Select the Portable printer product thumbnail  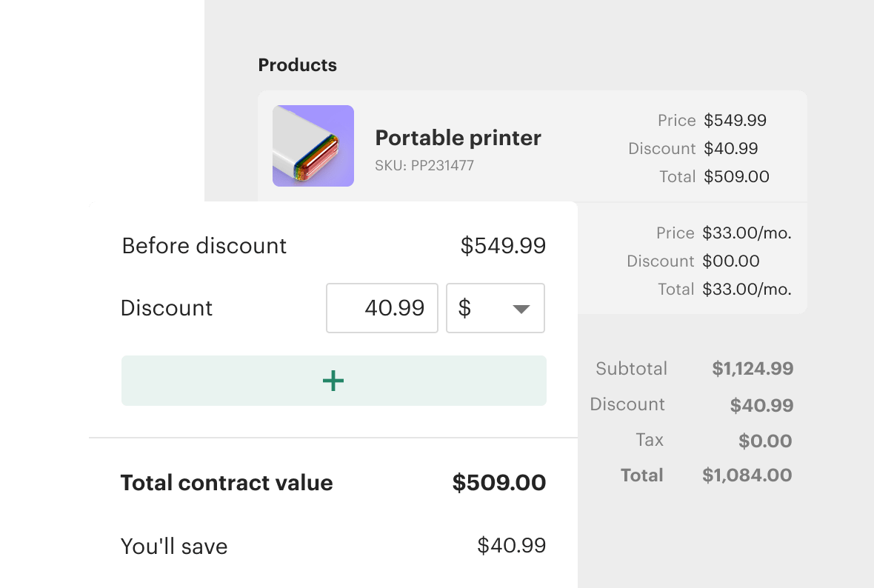(x=313, y=145)
